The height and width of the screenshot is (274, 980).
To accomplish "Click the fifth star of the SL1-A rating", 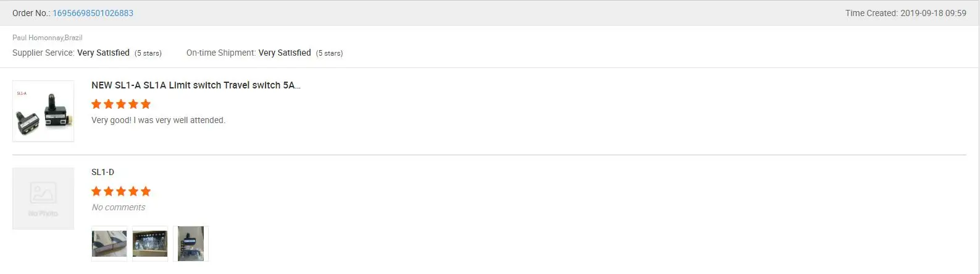I will click(146, 104).
